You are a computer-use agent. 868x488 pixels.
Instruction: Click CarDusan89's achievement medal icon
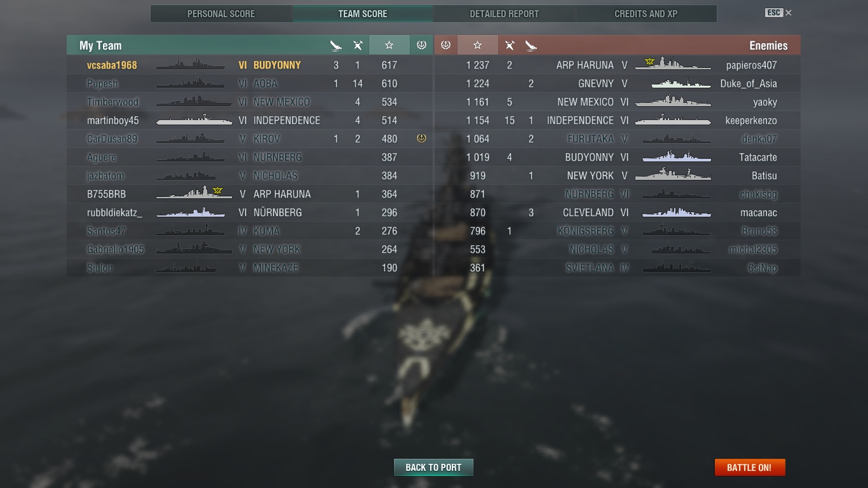421,138
